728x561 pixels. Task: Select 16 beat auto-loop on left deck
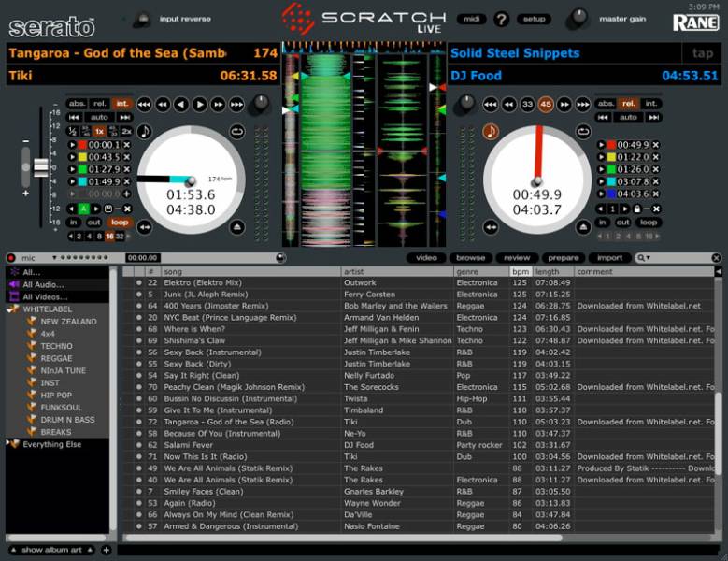pyautogui.click(x=109, y=237)
